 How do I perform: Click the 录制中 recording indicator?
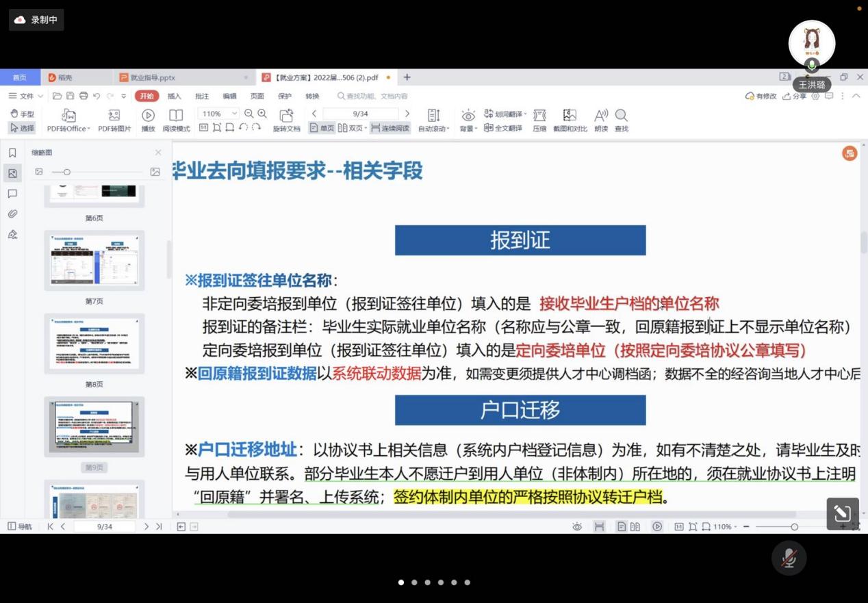(x=36, y=20)
